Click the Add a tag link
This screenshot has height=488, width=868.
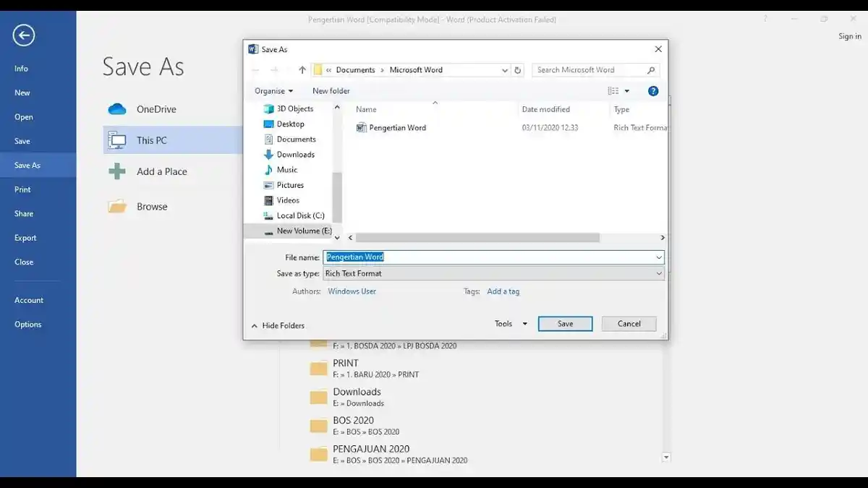point(503,291)
